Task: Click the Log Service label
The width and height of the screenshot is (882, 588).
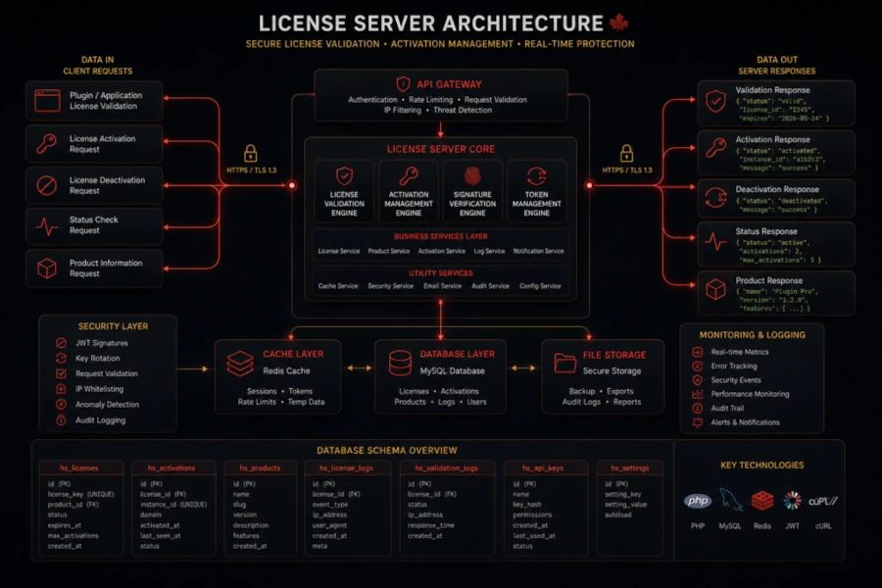Action: coord(489,251)
